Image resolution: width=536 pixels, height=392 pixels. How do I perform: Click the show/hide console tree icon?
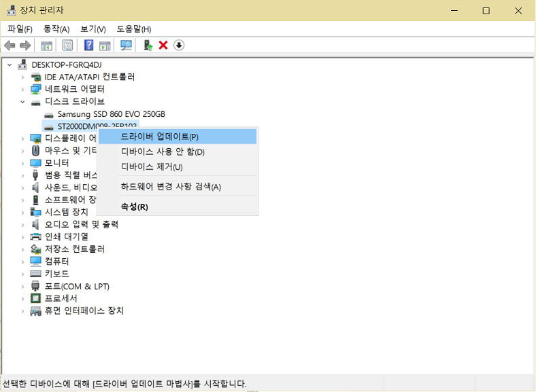(46, 45)
